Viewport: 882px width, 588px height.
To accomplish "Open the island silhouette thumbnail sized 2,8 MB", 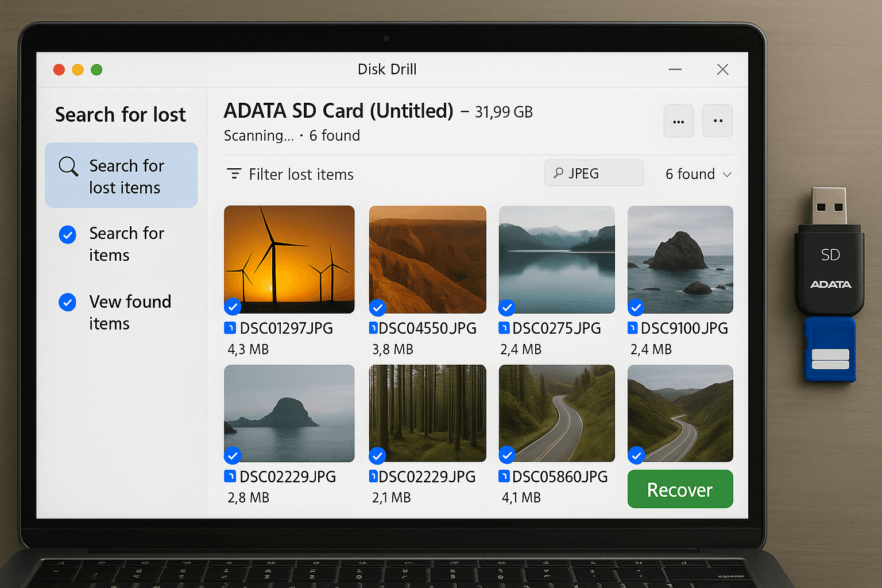I will tap(289, 413).
